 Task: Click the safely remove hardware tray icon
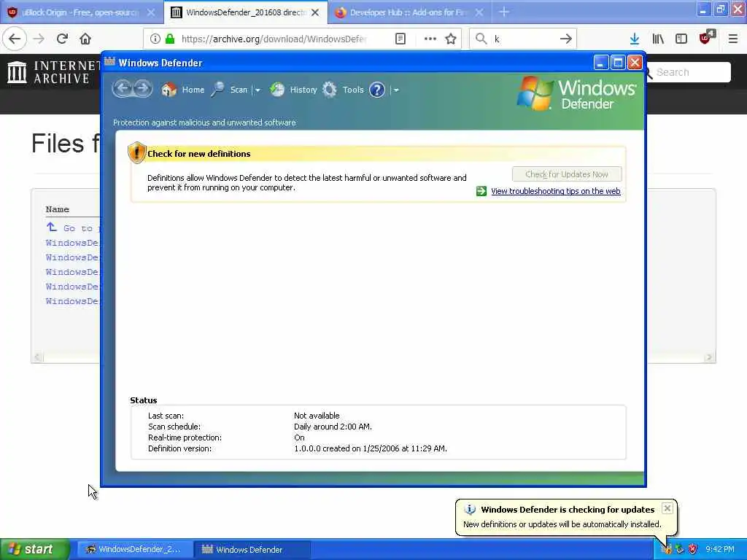point(680,549)
